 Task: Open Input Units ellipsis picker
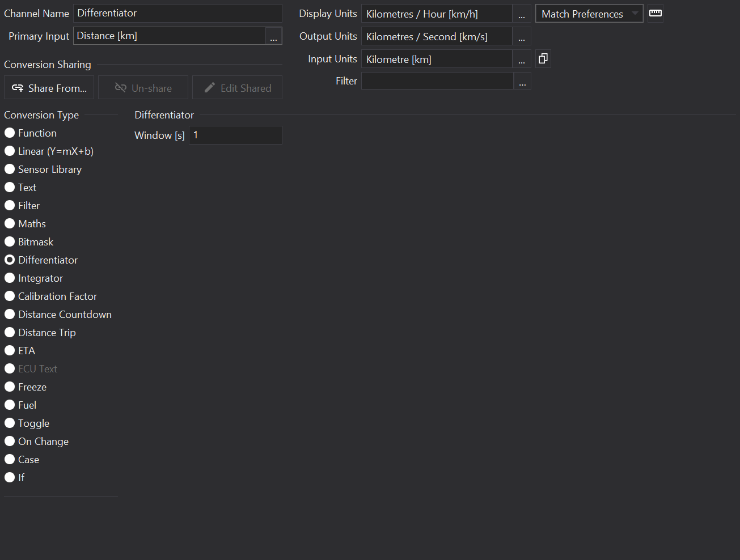pos(522,60)
